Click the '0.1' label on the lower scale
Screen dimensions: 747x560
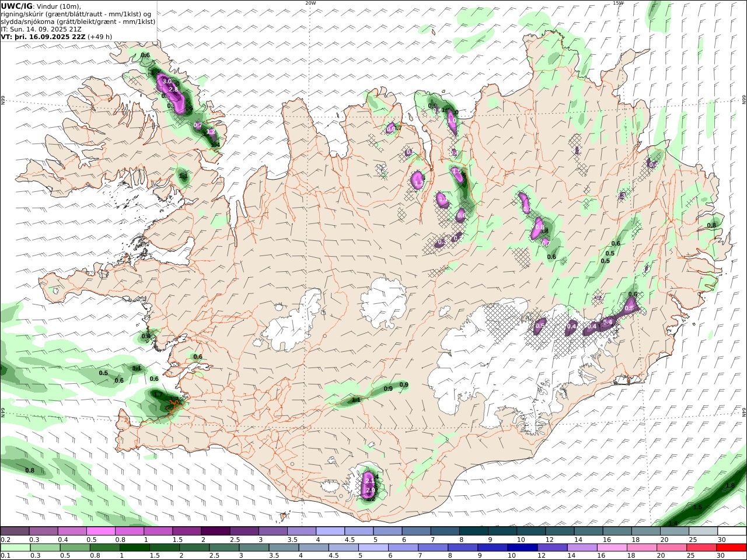(x=5, y=556)
